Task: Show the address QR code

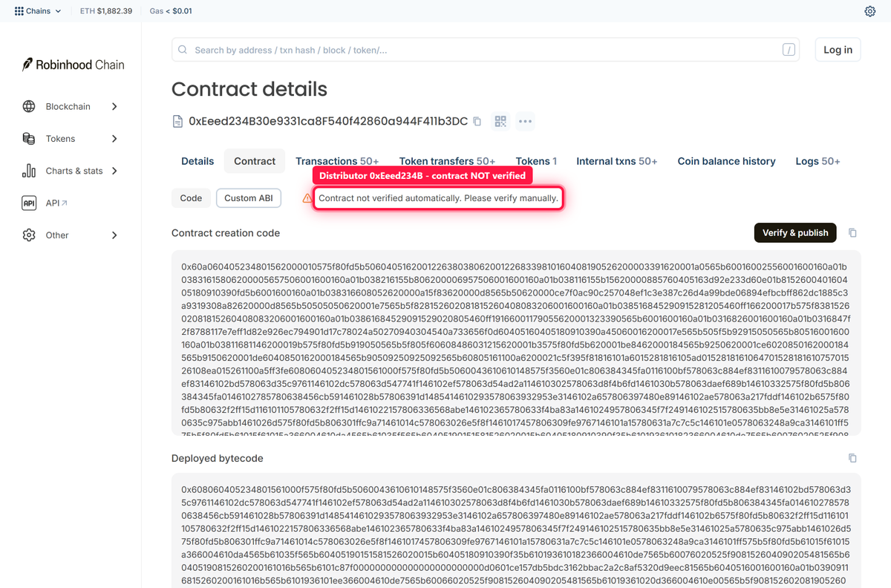Action: 500,121
